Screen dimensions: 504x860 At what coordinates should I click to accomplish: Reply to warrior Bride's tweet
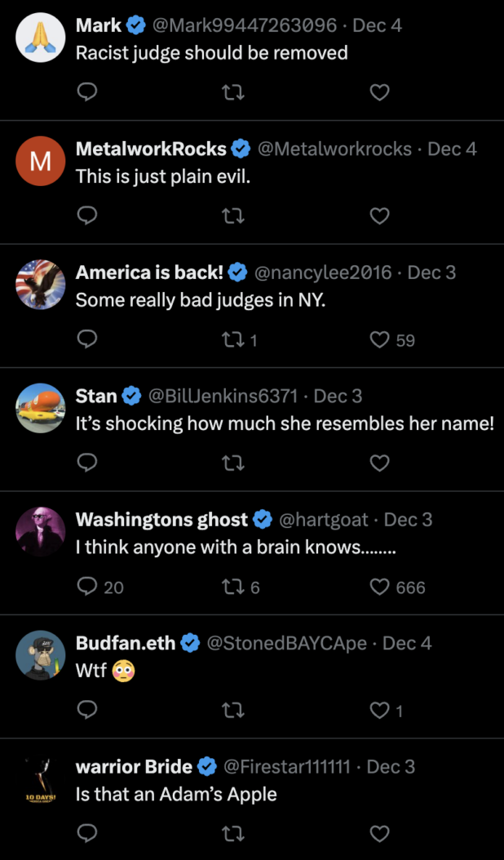coord(87,834)
